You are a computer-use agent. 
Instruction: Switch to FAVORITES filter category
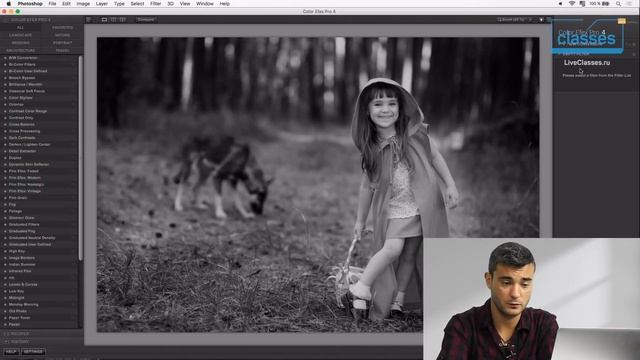(x=62, y=27)
